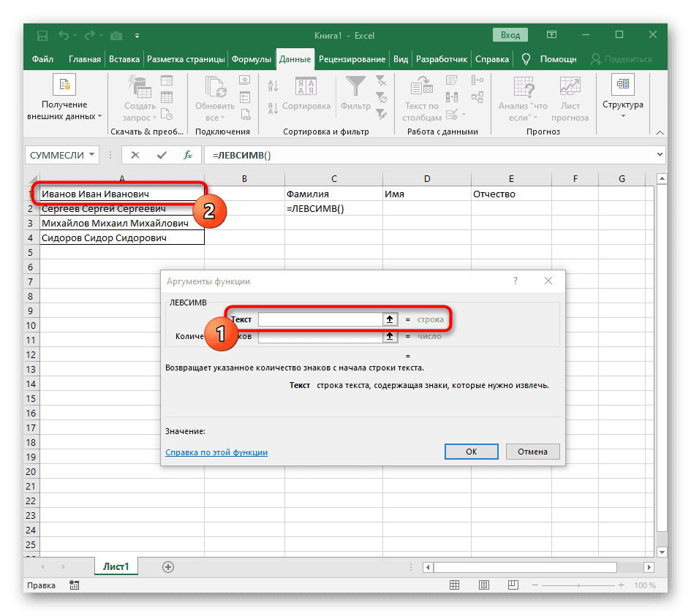This screenshot has height=616, width=691.
Task: Click Количество_знаков range selector arrow
Action: [390, 336]
